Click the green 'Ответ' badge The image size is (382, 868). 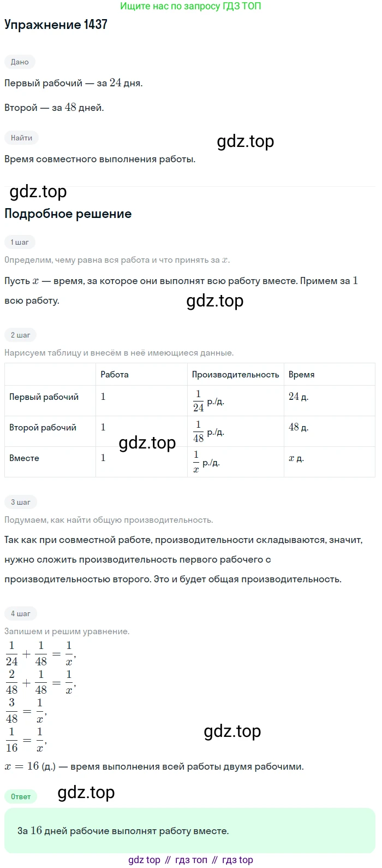[21, 796]
